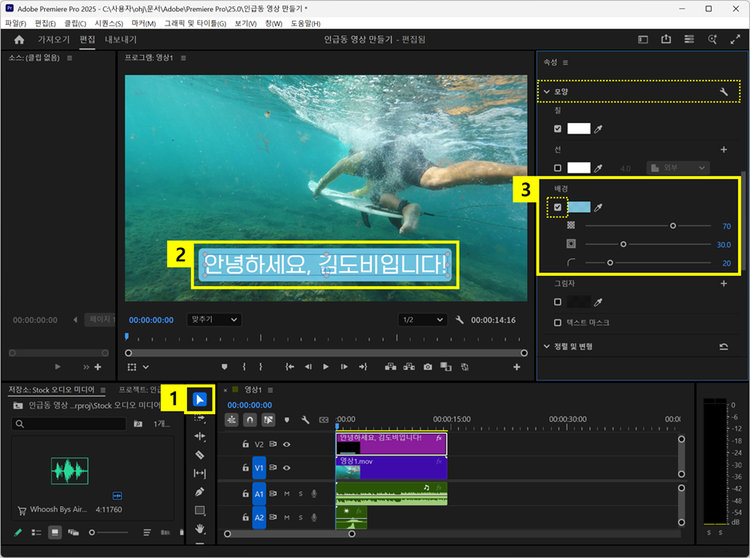Click the Home icon
Image resolution: width=750 pixels, height=558 pixels.
(18, 40)
